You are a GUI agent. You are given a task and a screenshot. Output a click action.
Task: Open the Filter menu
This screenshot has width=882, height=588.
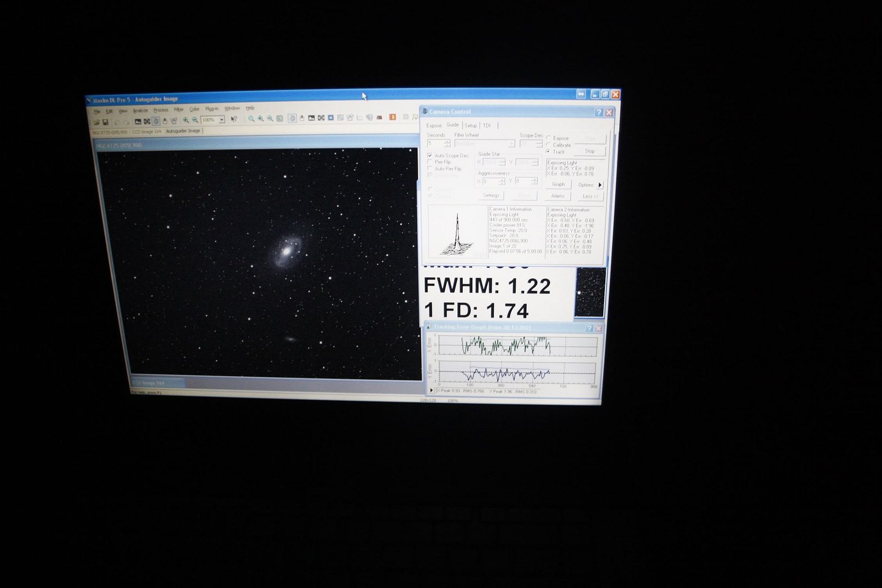(179, 110)
